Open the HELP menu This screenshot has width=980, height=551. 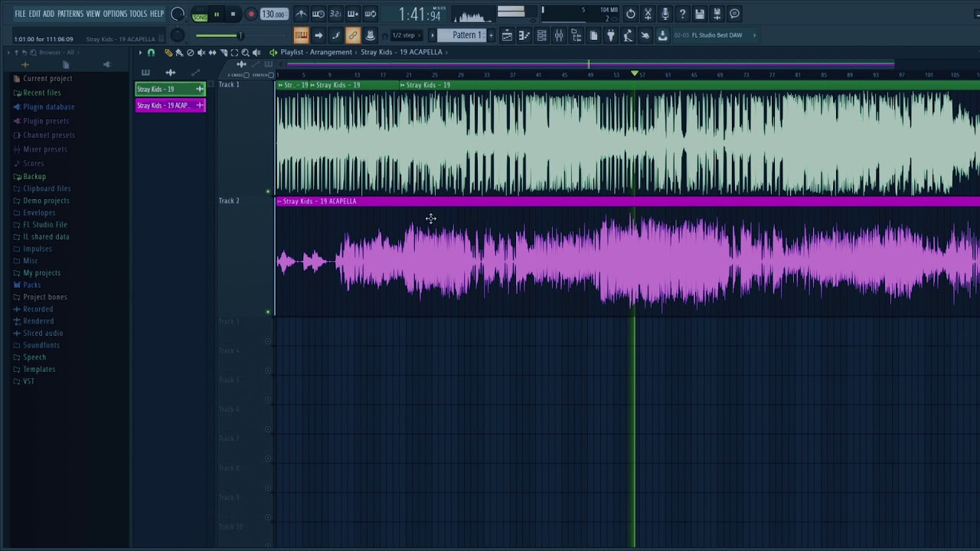157,14
